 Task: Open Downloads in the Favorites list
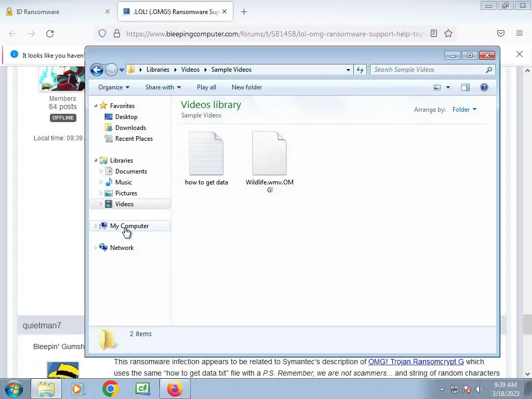(x=130, y=128)
